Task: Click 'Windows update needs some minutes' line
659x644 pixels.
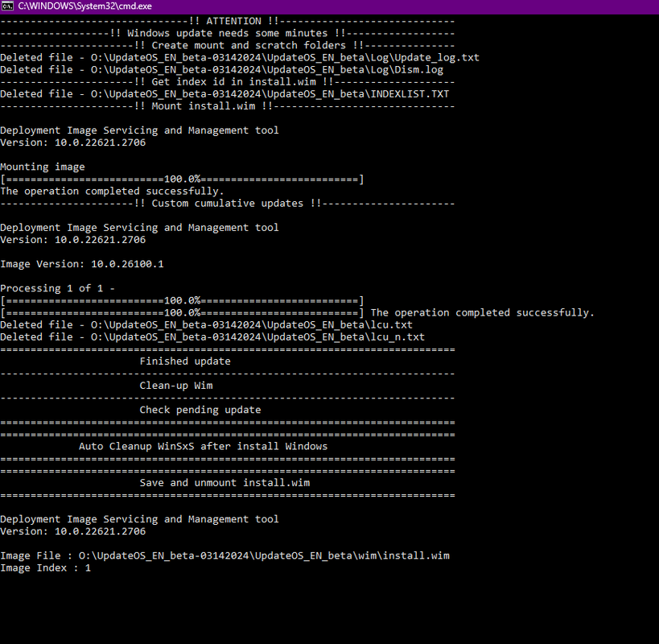Action: point(228,33)
